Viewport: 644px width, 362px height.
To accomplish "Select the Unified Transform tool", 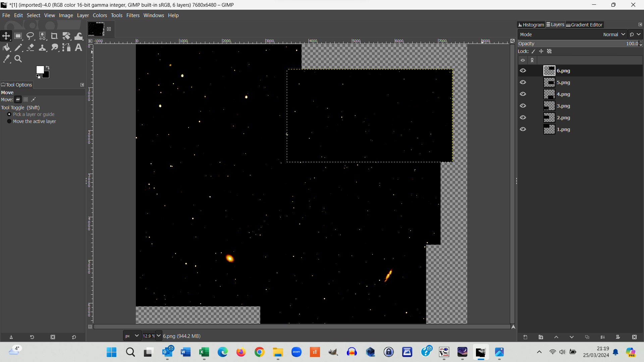I will pyautogui.click(x=66, y=36).
